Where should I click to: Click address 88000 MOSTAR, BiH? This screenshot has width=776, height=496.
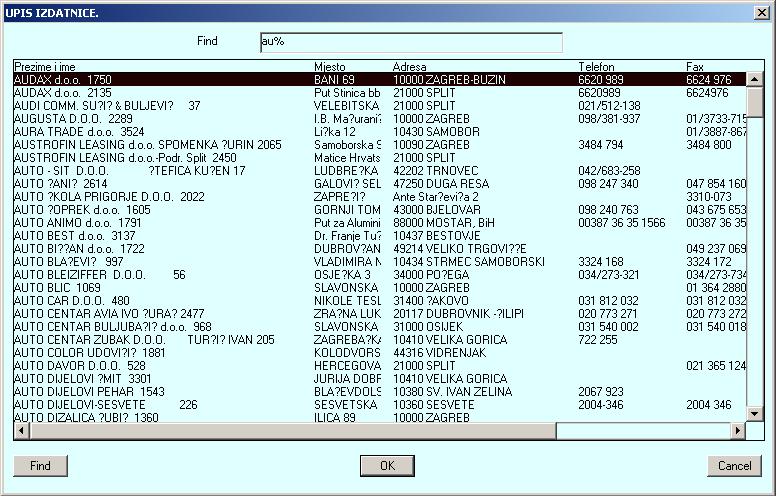pyautogui.click(x=444, y=223)
